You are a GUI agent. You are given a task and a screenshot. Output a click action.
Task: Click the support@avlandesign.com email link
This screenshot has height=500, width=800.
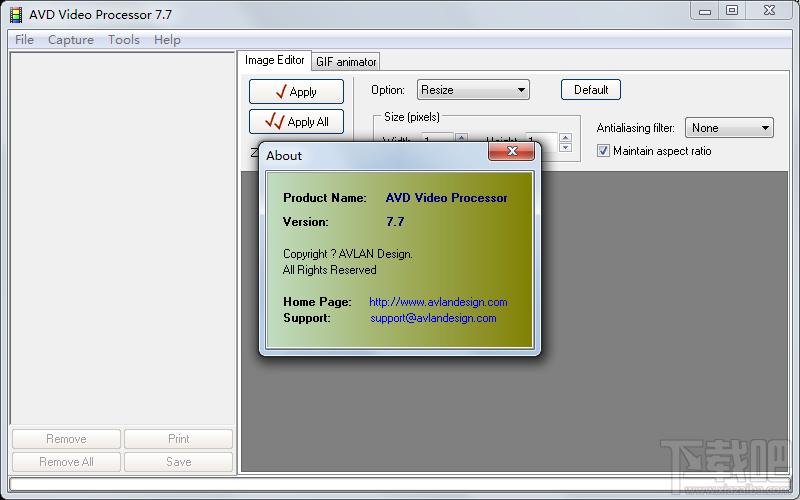point(433,318)
